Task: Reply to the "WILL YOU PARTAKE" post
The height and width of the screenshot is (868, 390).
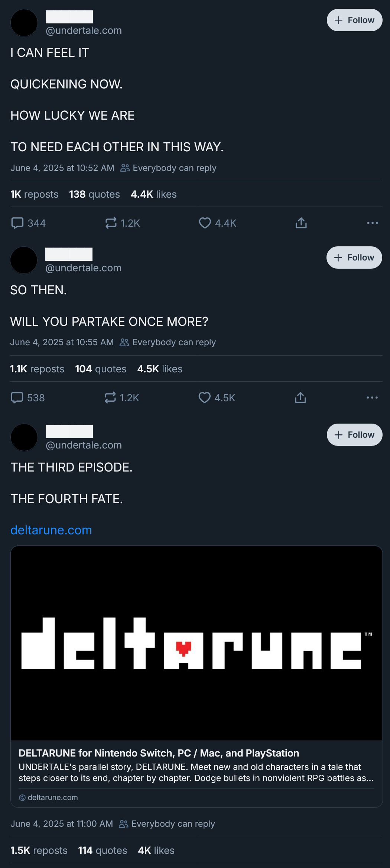Action: (17, 398)
